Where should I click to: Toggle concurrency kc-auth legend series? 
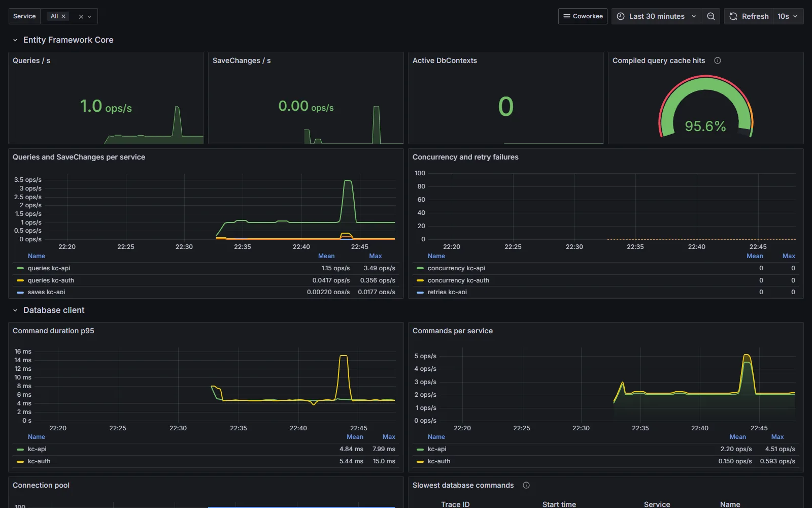pyautogui.click(x=458, y=280)
